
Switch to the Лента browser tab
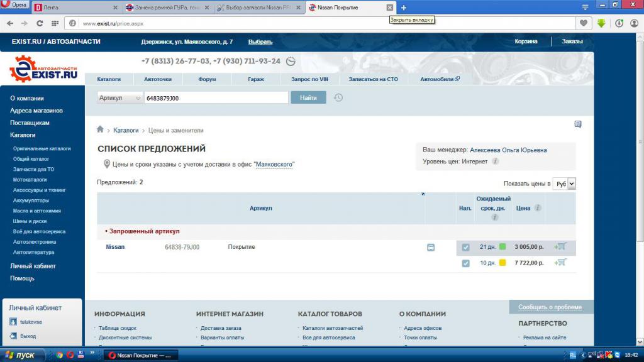pos(76,8)
